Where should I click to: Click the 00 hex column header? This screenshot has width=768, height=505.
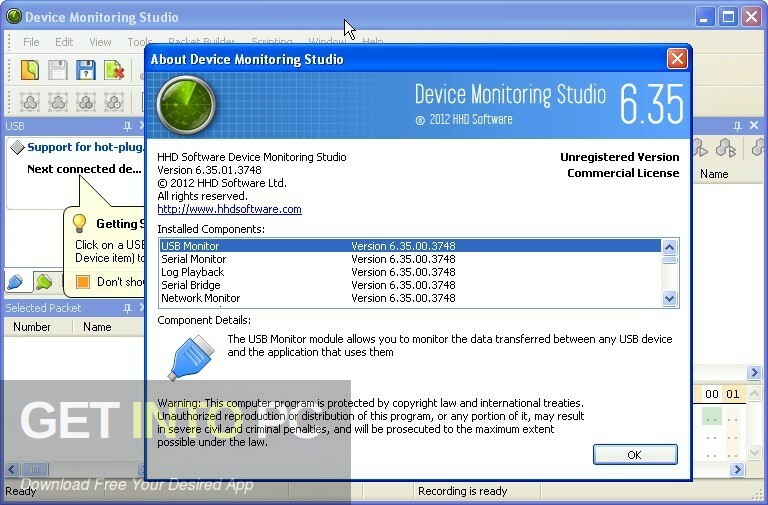[712, 394]
